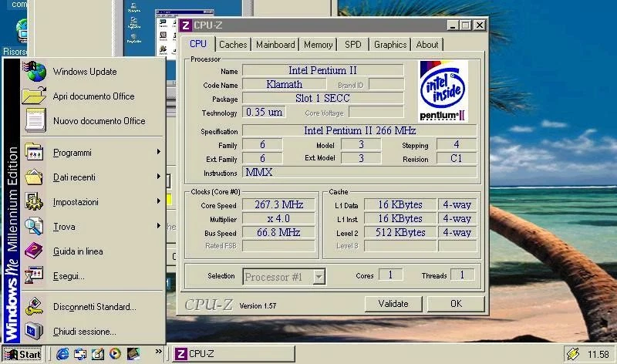Click the Apri documento Office folder icon
Viewport: 617px width, 364px height.
click(x=34, y=96)
